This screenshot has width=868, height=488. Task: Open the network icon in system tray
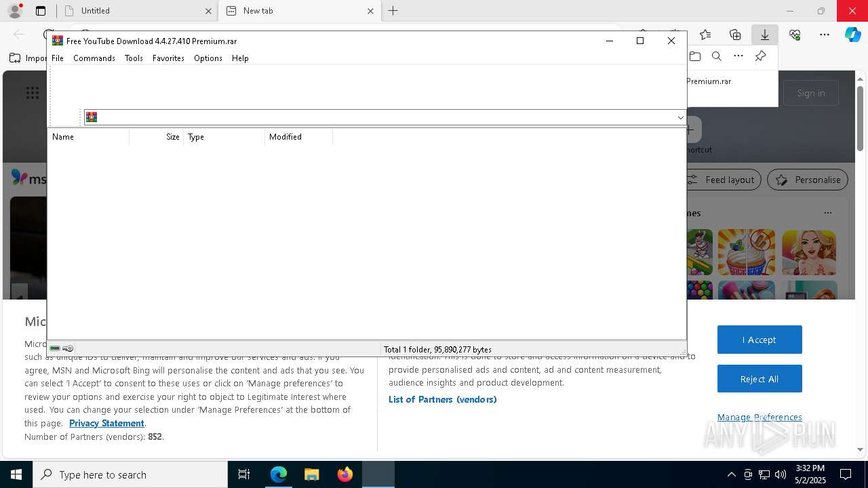click(764, 474)
